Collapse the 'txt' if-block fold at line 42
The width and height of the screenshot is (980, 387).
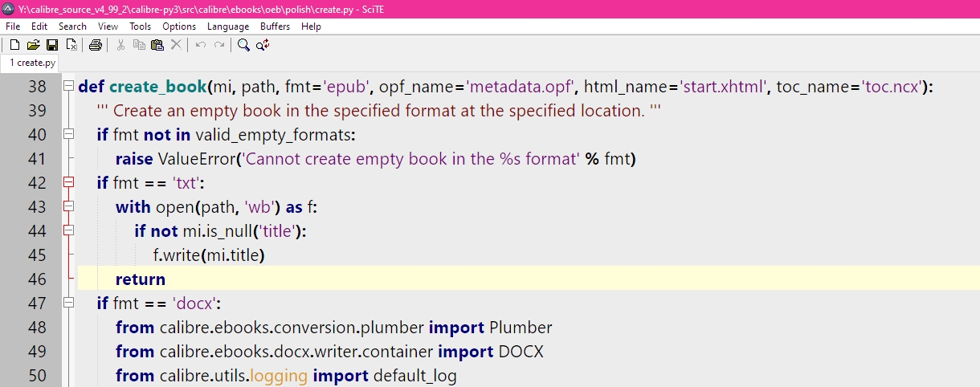click(x=68, y=183)
